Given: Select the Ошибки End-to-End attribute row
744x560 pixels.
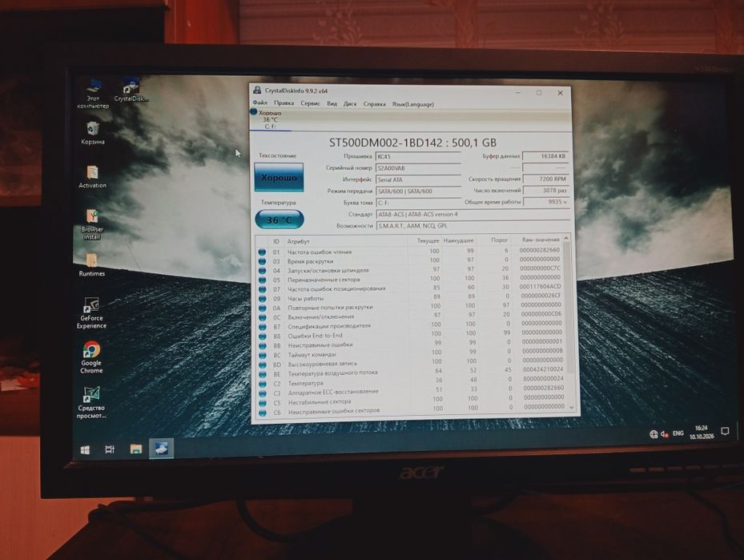Looking at the screenshot, I should [412, 335].
